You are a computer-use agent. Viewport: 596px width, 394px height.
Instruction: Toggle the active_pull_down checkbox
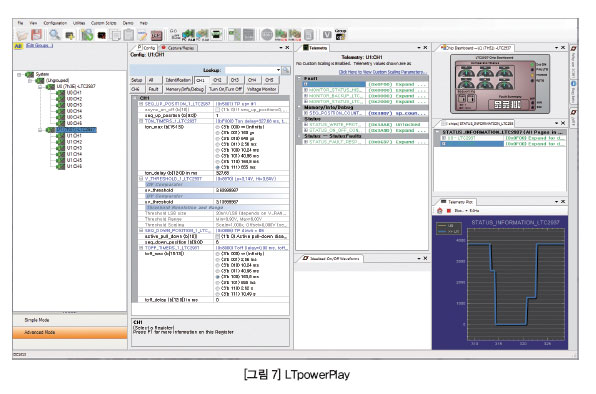click(218, 236)
